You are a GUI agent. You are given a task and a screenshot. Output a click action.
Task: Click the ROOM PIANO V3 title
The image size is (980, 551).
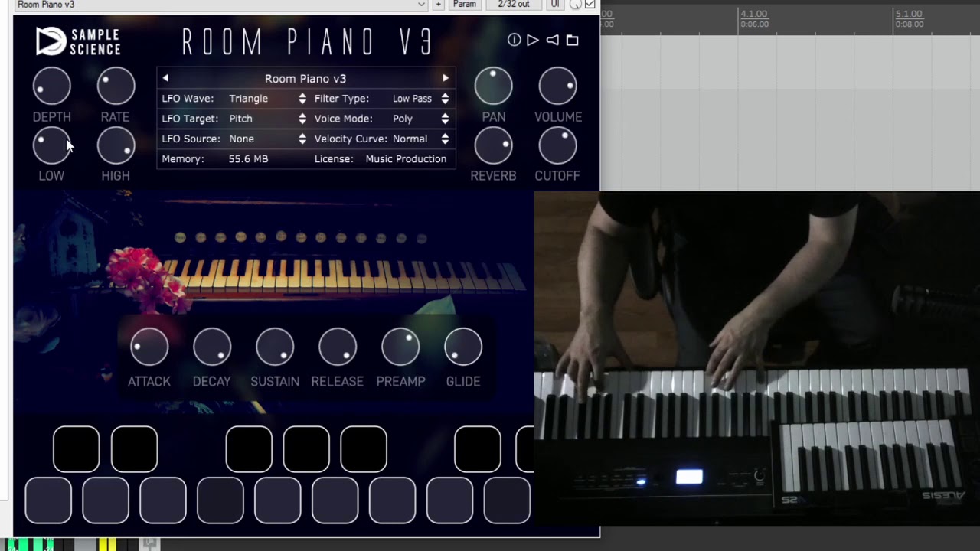[308, 41]
